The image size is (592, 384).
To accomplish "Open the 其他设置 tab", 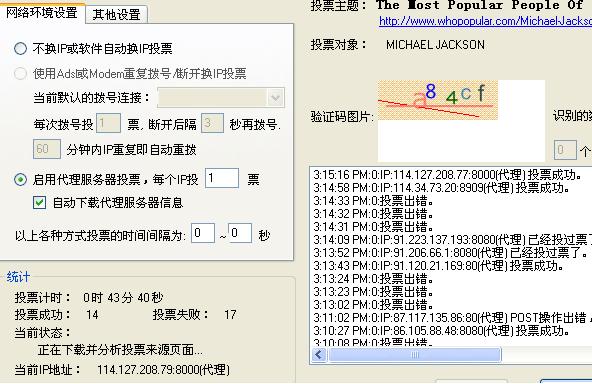I will click(x=116, y=15).
